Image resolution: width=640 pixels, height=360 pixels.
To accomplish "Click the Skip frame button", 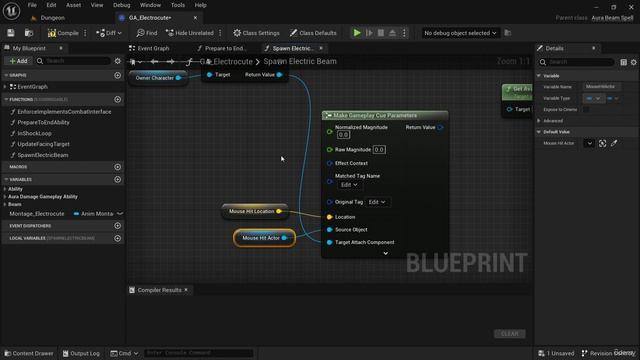I will click(369, 33).
